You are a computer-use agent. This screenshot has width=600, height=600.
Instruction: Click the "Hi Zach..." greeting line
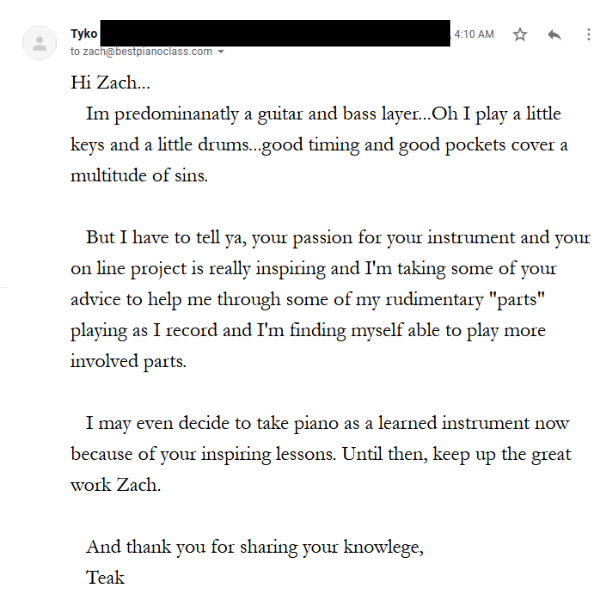110,83
